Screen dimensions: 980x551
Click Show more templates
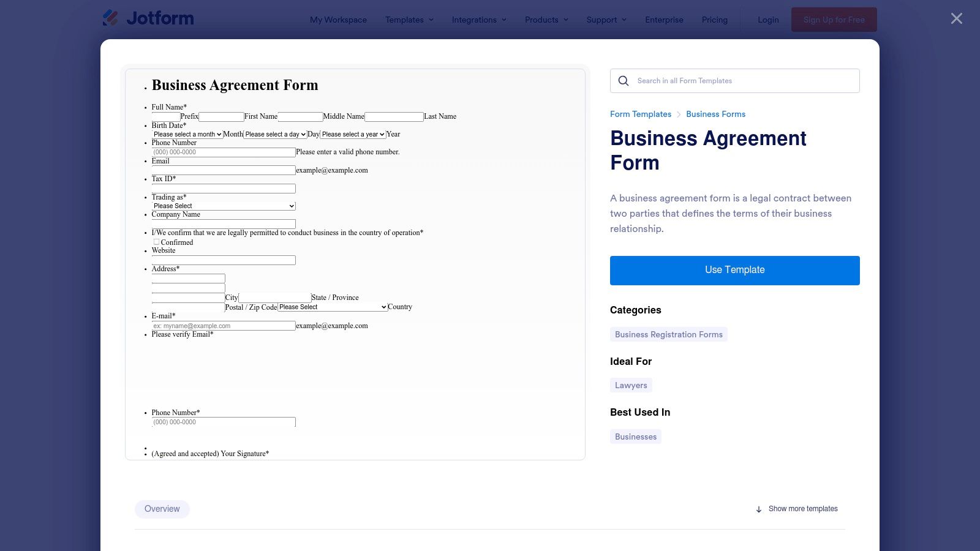803,509
